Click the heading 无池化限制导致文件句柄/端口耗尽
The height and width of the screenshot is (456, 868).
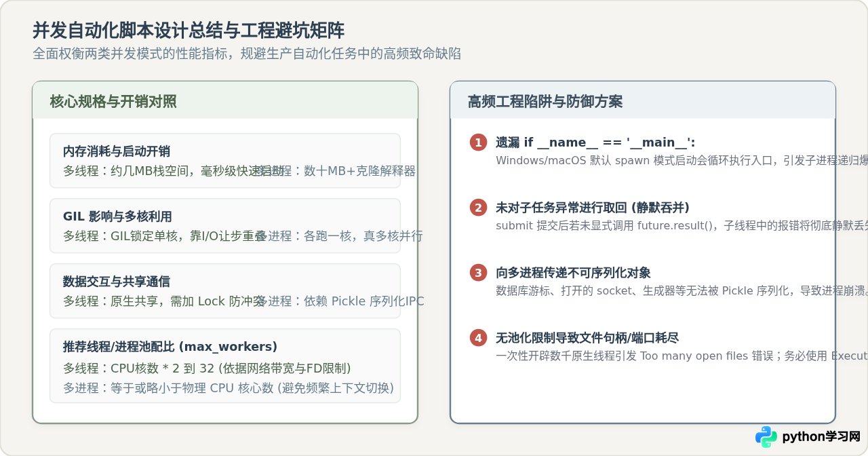[x=587, y=338]
